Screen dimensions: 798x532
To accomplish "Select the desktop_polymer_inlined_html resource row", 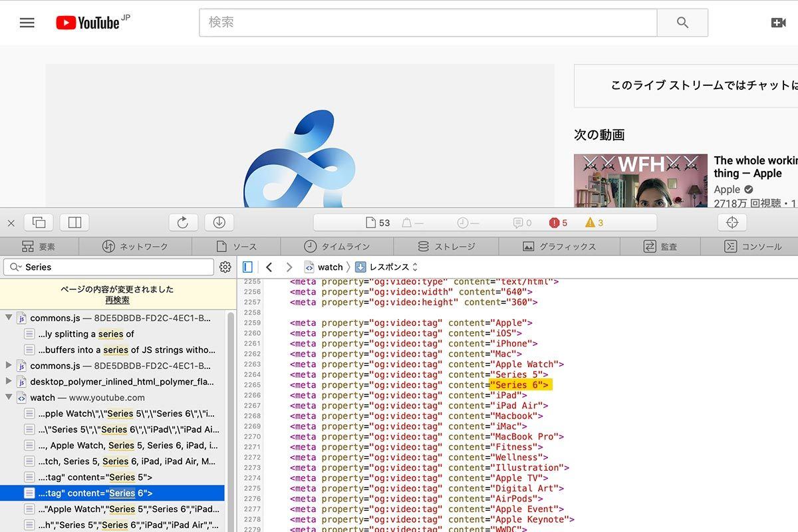I will pos(112,382).
